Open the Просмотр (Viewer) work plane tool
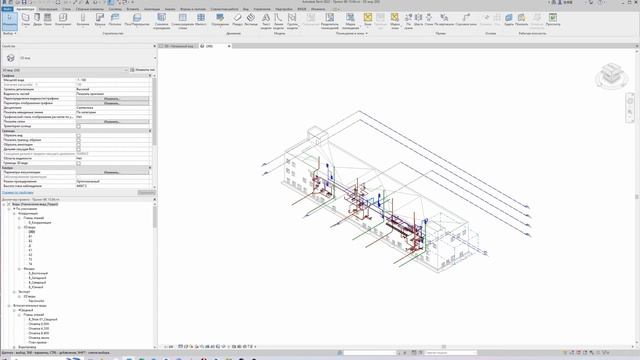Screen dimensions: 640x360 pyautogui.click(x=553, y=20)
